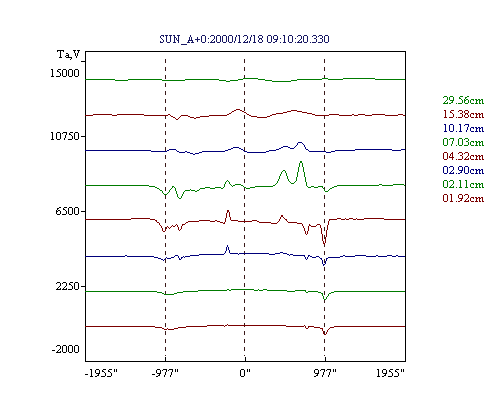The image size is (500, 400).
Task: Click the plot title SUN_A+0:2000/12/18
Action: pos(211,39)
